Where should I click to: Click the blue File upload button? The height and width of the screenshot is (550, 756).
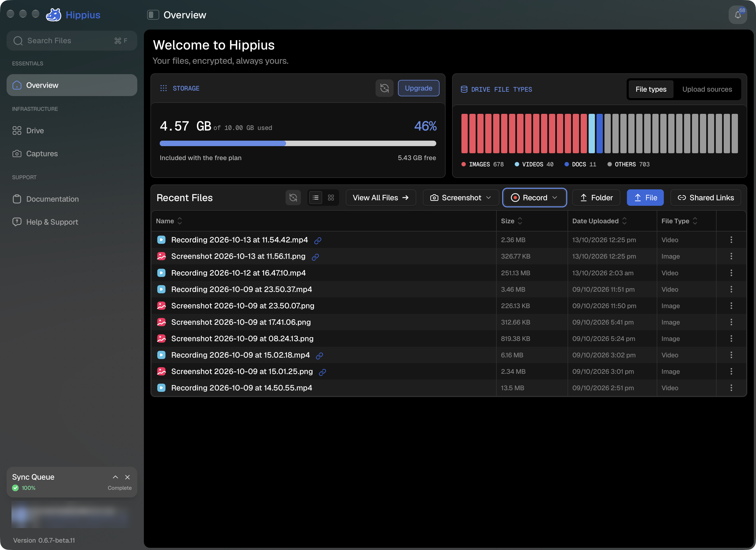tap(645, 198)
